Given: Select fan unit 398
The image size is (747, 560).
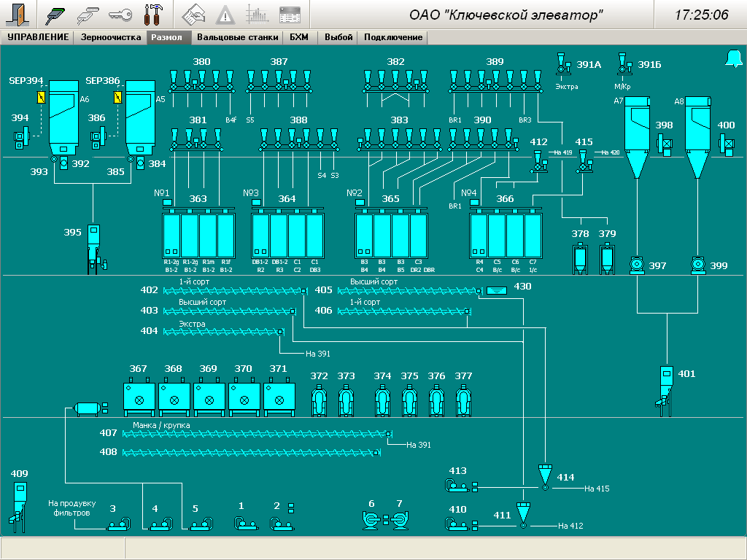Looking at the screenshot, I should [x=666, y=145].
